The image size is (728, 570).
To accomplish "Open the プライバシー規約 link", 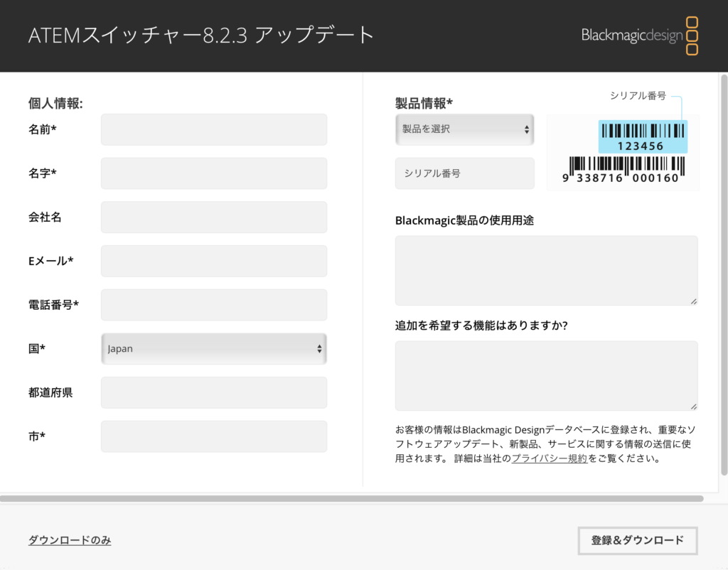I will click(x=550, y=458).
